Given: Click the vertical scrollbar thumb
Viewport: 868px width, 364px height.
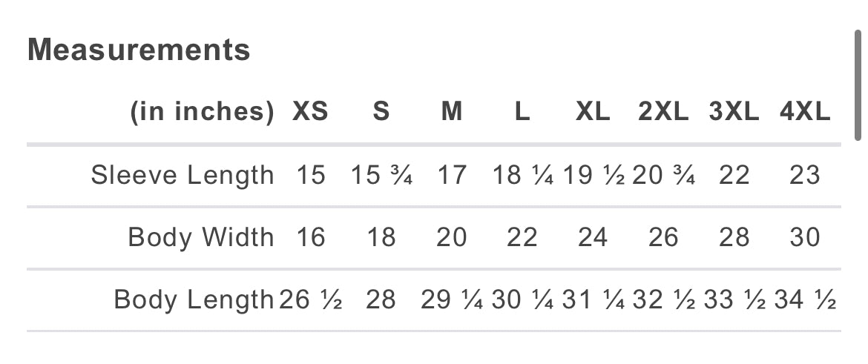Looking at the screenshot, I should [858, 85].
